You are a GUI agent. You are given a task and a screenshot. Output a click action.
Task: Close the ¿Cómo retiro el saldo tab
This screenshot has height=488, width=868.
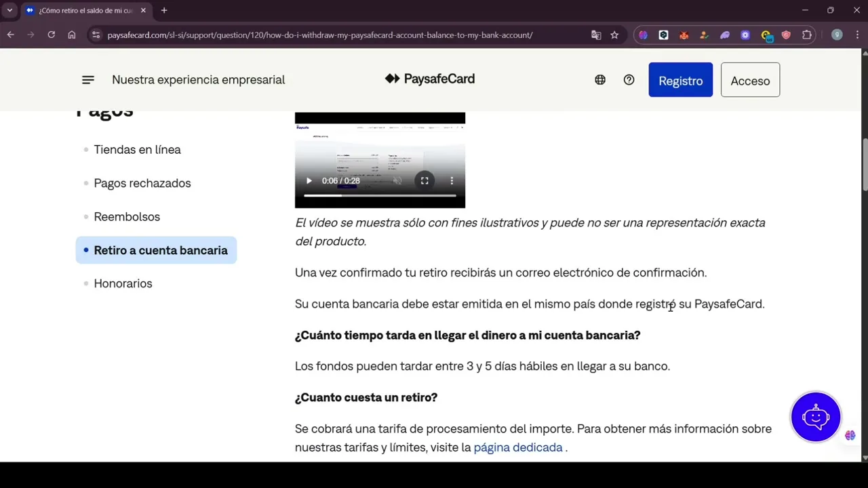143,10
